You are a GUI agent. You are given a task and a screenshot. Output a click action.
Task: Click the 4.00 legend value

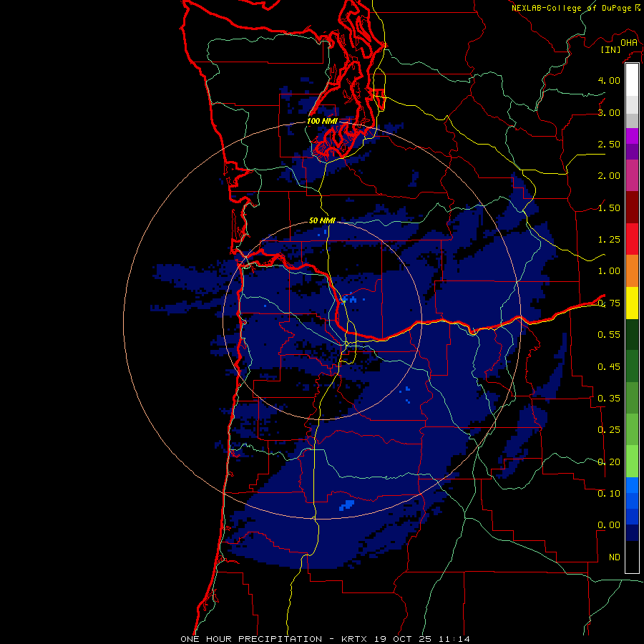click(x=609, y=80)
